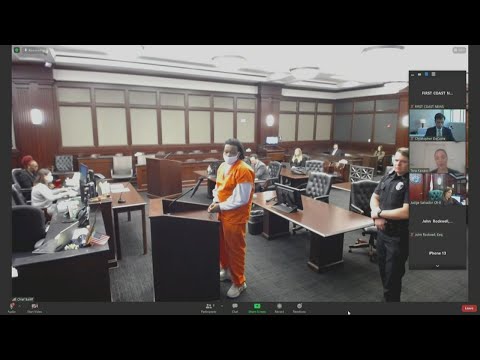
Task: Select the John Rockwell participant tile
Action: point(437,221)
